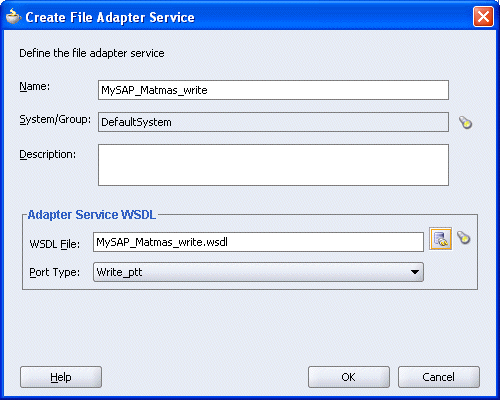This screenshot has height=400, width=500.
Task: Click the 'Adapter Service WSDL' group title
Action: [x=92, y=215]
